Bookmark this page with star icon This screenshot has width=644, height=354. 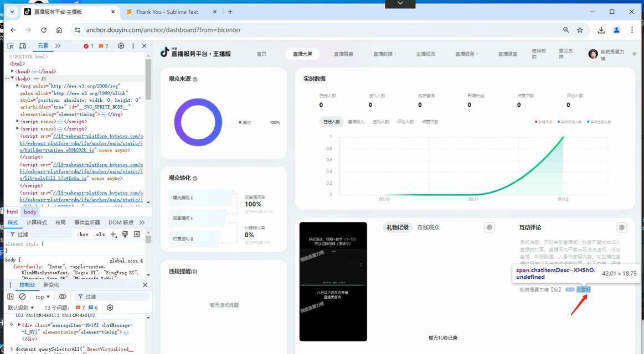[580, 30]
